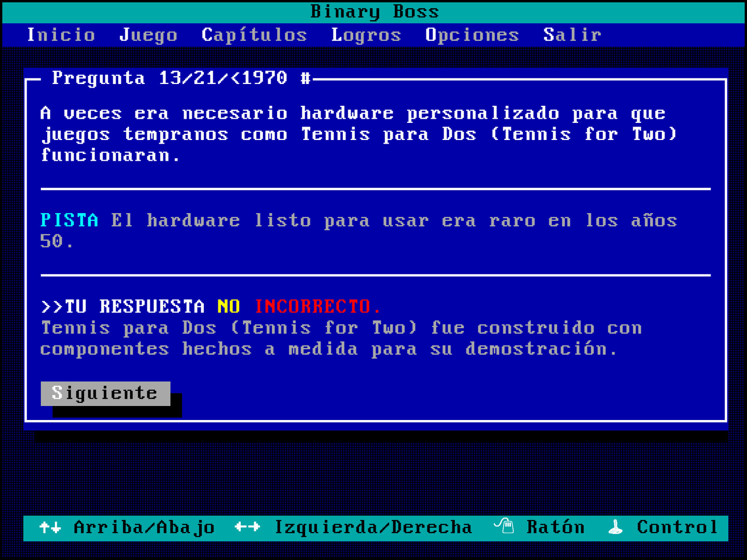Click the red INCORRECTO result text
The height and width of the screenshot is (560, 747).
(317, 306)
